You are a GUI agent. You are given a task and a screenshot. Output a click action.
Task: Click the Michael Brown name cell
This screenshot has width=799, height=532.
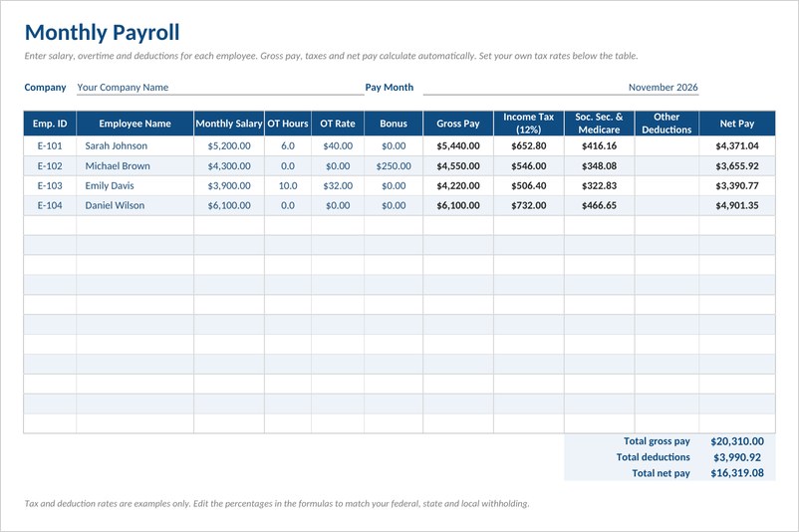[x=135, y=166]
